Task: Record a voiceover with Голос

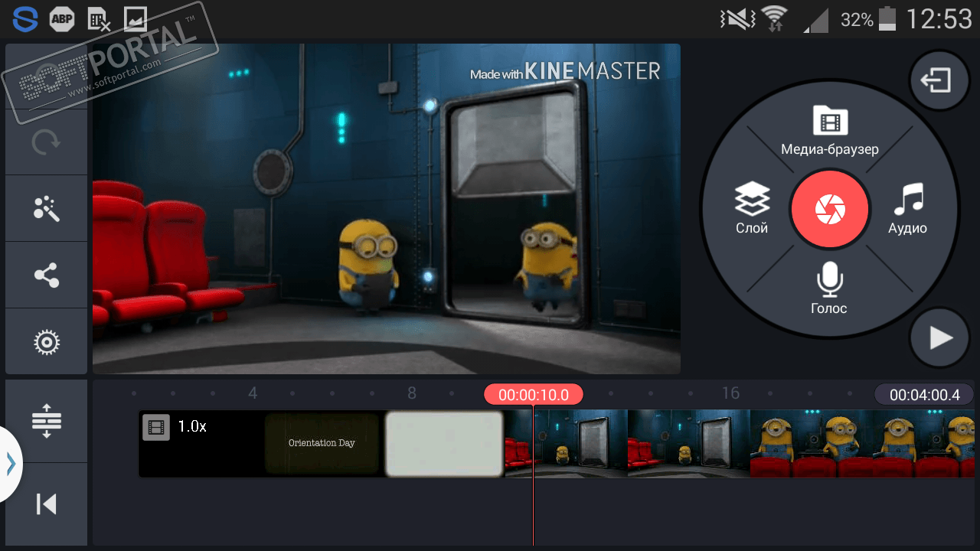Action: (x=829, y=288)
